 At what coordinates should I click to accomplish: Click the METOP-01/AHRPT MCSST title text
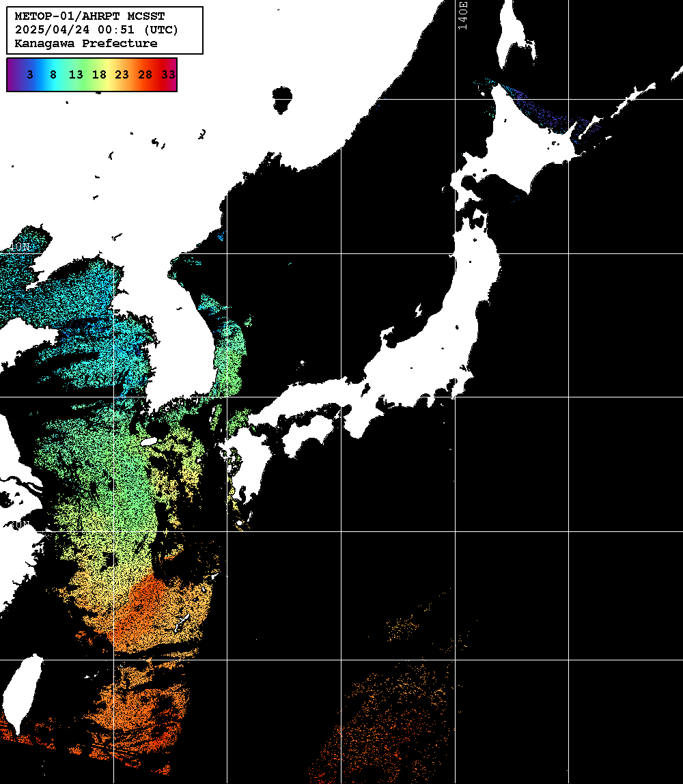(x=89, y=16)
